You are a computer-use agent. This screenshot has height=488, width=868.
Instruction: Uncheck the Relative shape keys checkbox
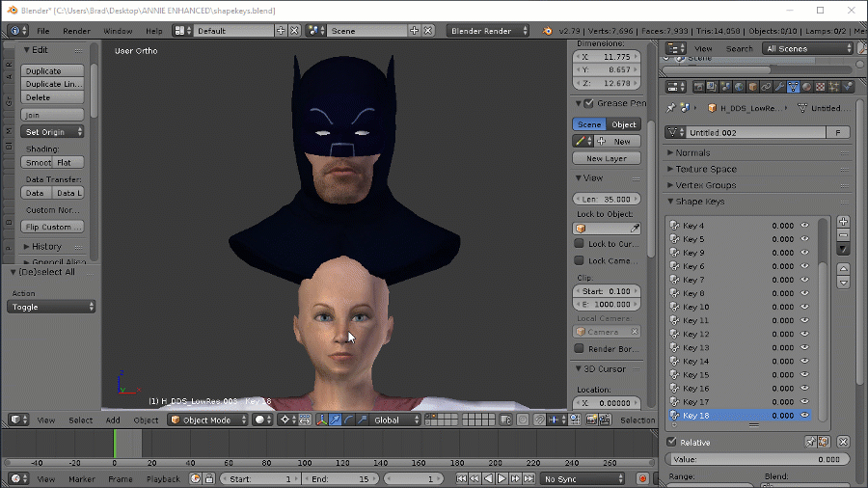tap(672, 442)
